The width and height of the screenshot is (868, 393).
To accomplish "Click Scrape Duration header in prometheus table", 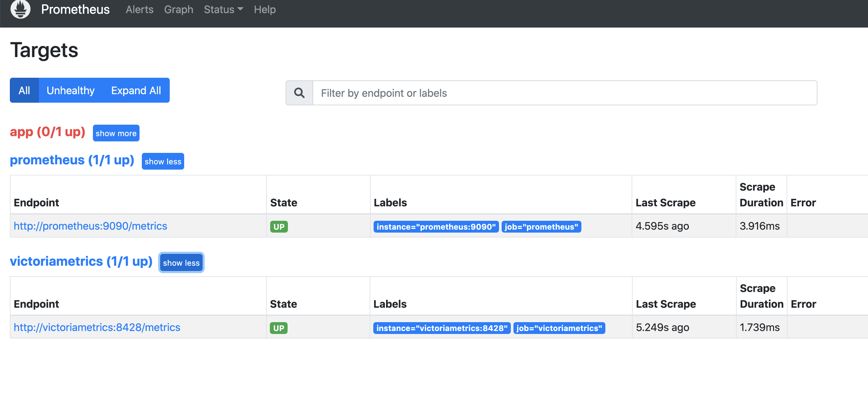I will (761, 195).
